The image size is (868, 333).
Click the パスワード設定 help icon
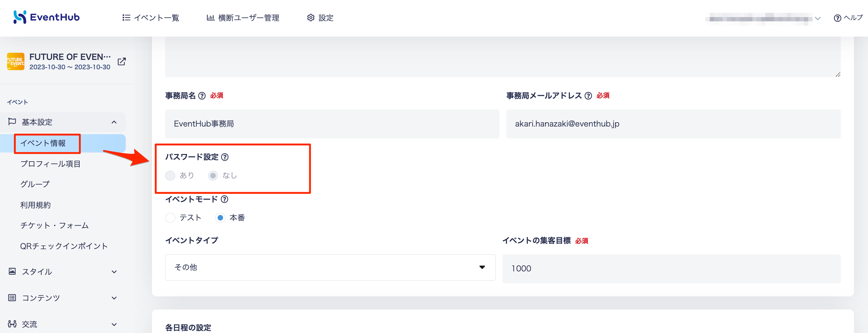pos(225,157)
